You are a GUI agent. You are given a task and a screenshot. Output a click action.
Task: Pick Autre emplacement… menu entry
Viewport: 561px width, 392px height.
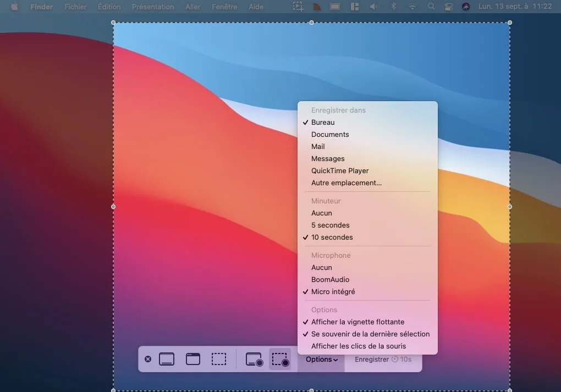367,183
